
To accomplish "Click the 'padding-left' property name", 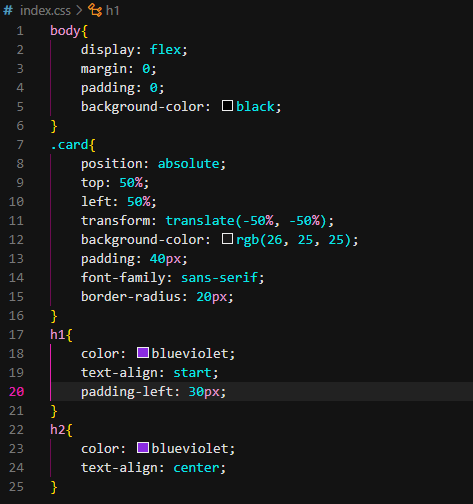I will [127, 392].
